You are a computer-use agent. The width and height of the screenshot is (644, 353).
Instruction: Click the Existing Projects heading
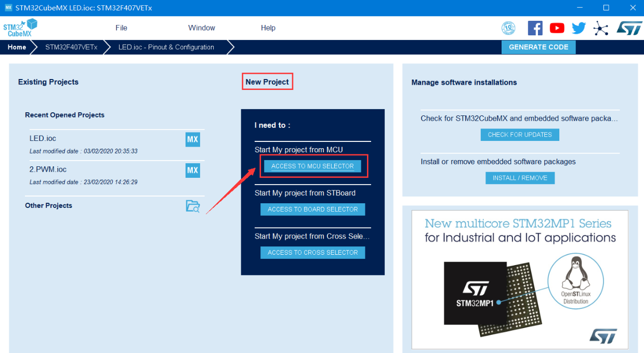pos(48,82)
